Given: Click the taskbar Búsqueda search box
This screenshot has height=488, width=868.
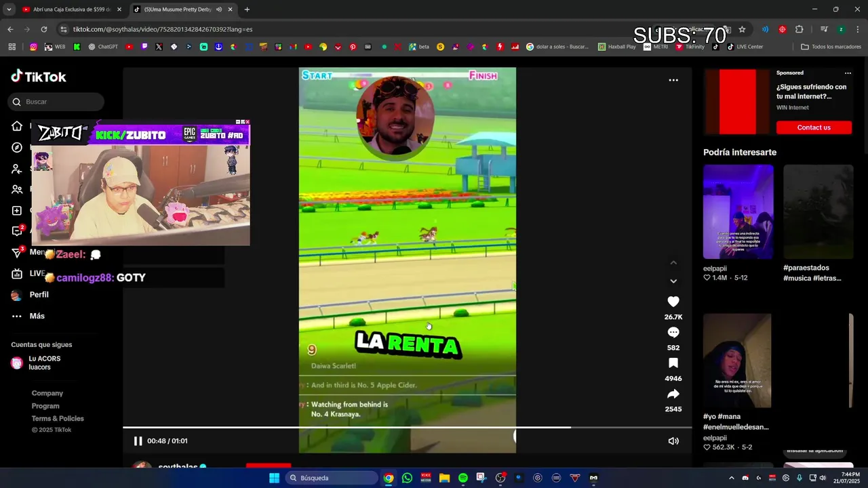Looking at the screenshot, I should point(331,478).
